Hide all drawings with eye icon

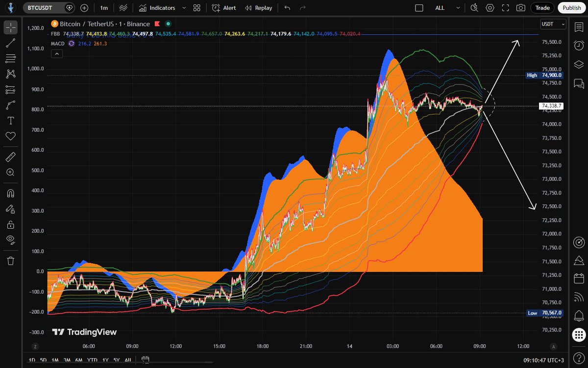point(10,239)
